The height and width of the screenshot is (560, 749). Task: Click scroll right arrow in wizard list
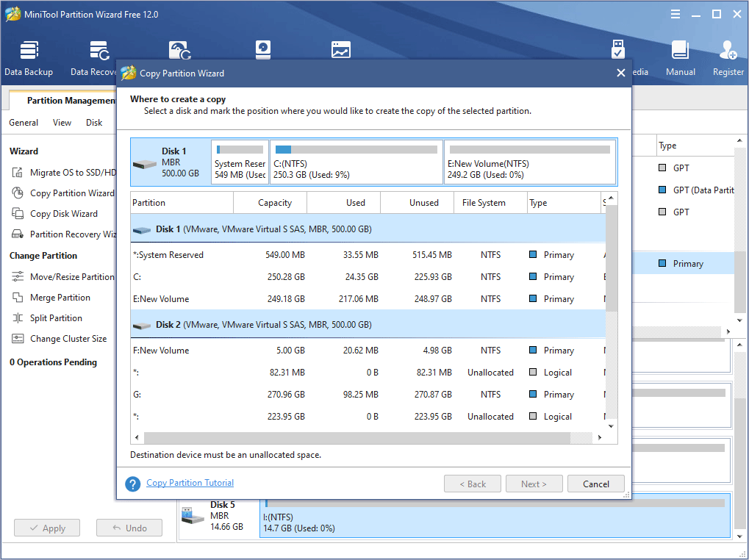click(600, 437)
